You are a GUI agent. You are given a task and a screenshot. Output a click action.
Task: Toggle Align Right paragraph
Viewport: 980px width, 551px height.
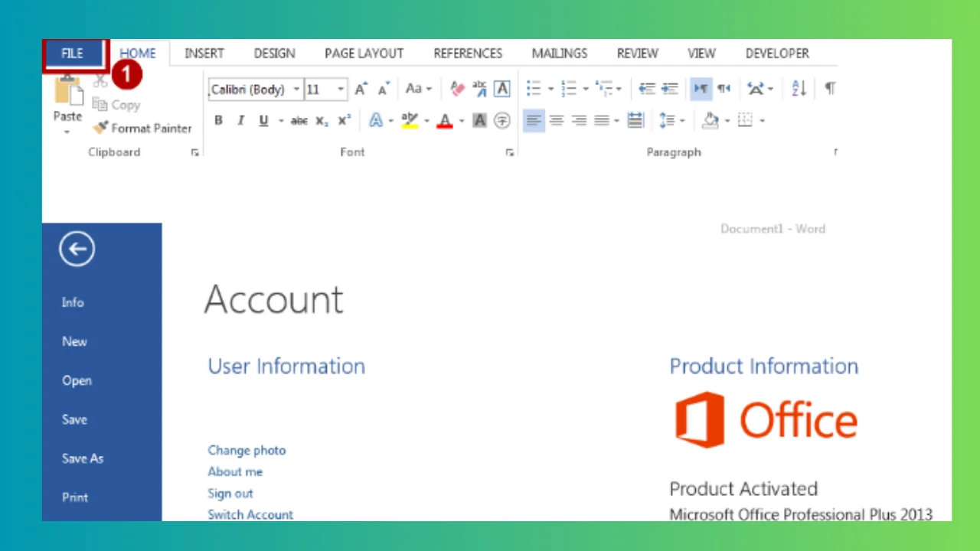(x=580, y=120)
